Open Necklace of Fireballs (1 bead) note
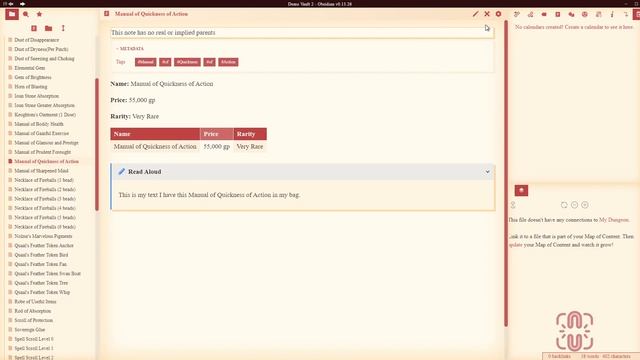The width and height of the screenshot is (640, 360). pyautogui.click(x=44, y=180)
